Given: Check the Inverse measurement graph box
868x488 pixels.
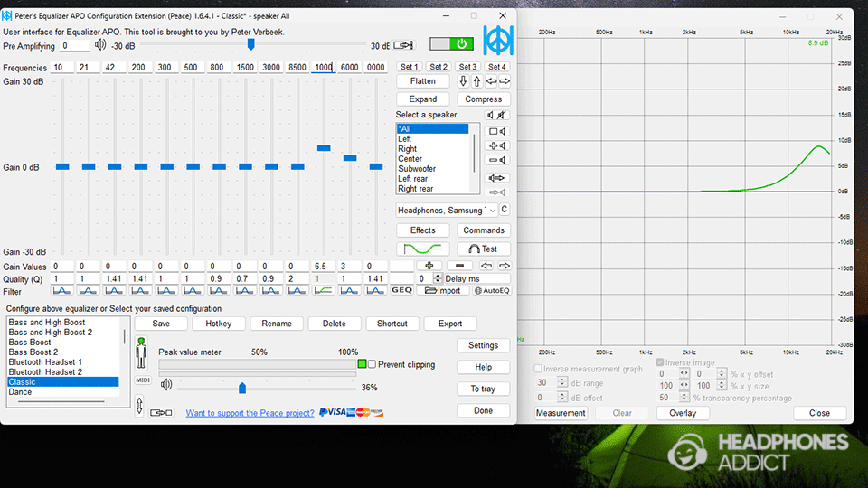Looking at the screenshot, I should coord(539,369).
